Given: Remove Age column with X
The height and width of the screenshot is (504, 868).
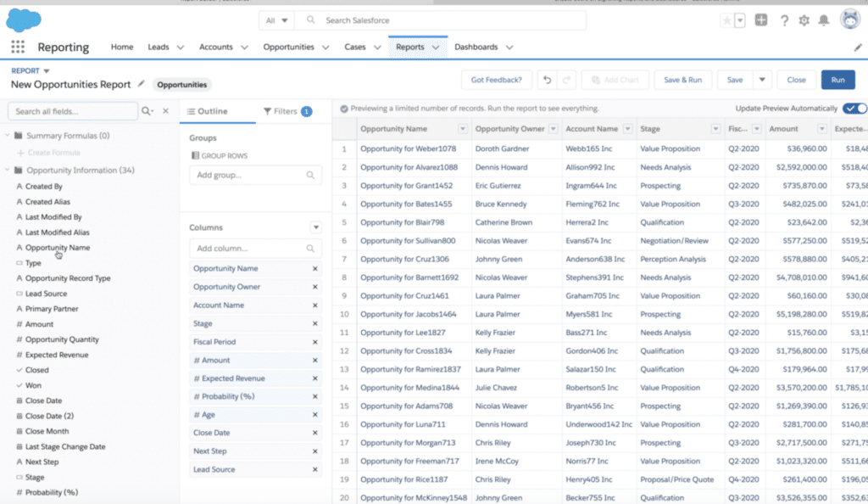Looking at the screenshot, I should [x=315, y=415].
